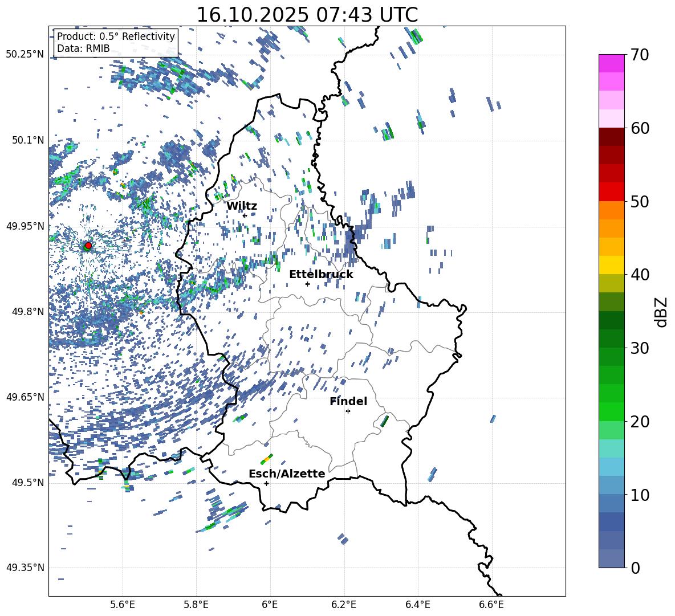Click the 6°E longitude tick label
This screenshot has height=616, width=675.
coord(270,604)
